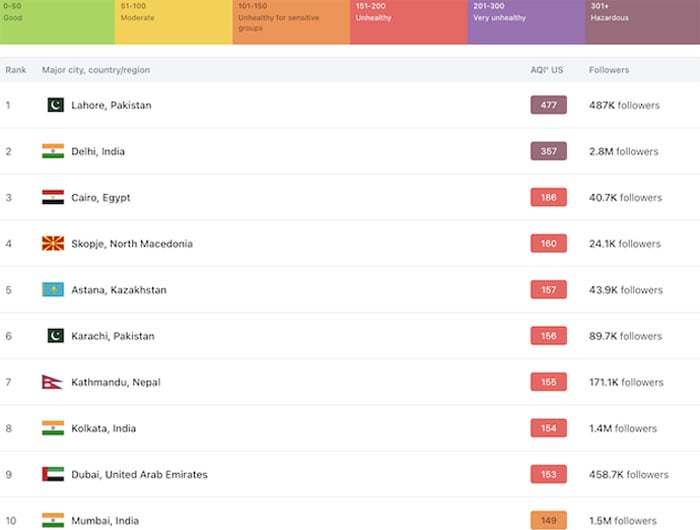
Task: Open the Karachi, Pakistan city link
Action: pyautogui.click(x=112, y=336)
